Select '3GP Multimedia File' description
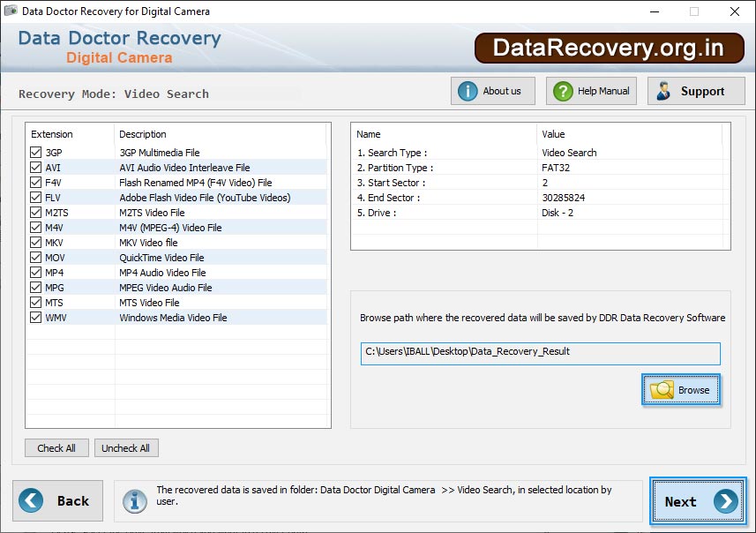The image size is (756, 533). click(160, 153)
